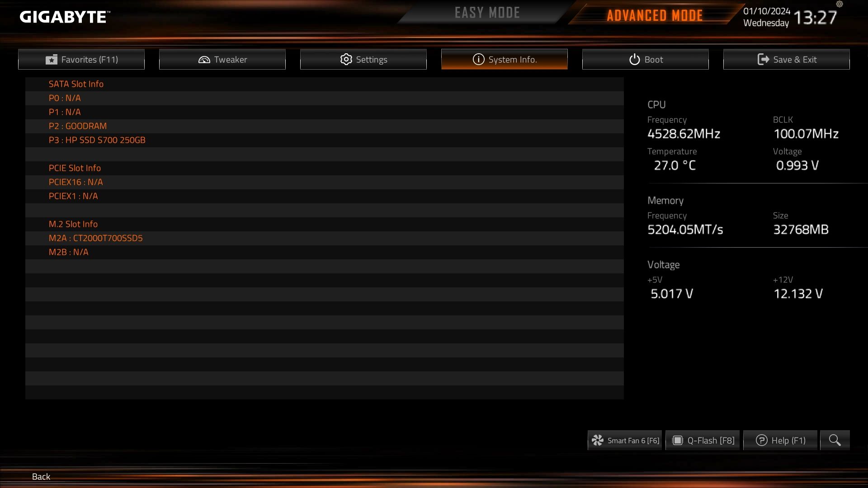Click the Save & Exit door icon
This screenshot has height=488, width=868.
763,60
